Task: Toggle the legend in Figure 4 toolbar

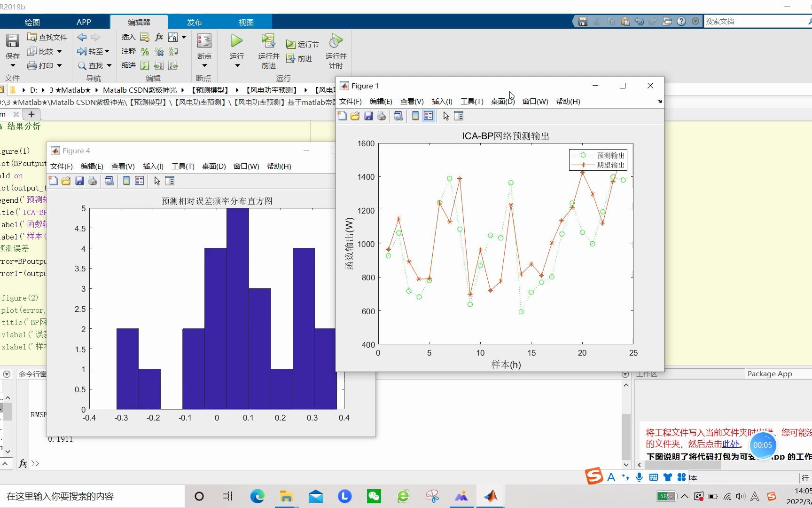Action: [139, 181]
